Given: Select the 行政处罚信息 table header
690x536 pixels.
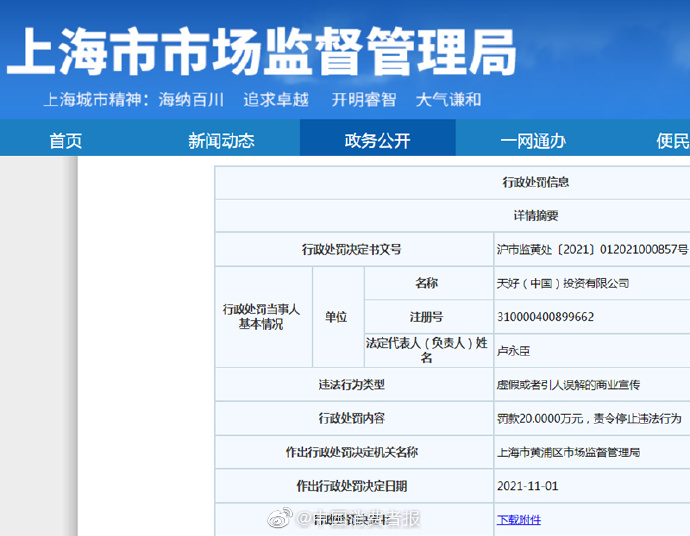Looking at the screenshot, I should 536,182.
